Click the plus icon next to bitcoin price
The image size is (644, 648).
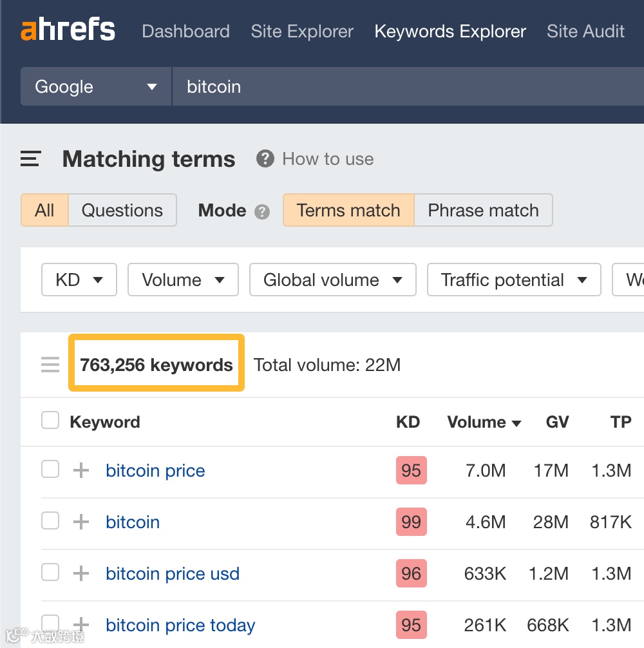tap(80, 470)
